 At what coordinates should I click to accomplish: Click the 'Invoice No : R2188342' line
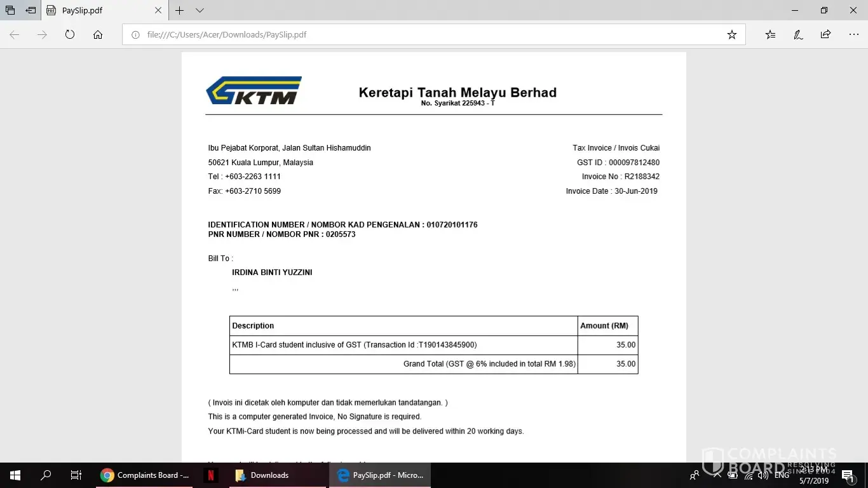(621, 177)
